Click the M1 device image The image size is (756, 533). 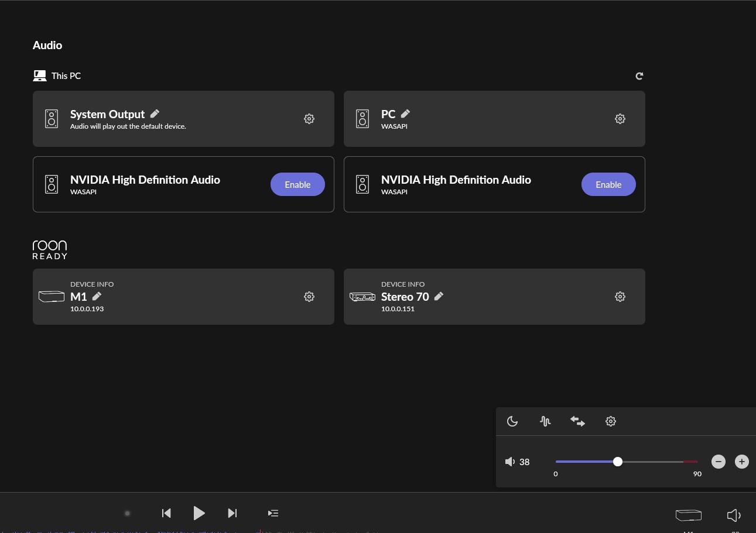52,297
